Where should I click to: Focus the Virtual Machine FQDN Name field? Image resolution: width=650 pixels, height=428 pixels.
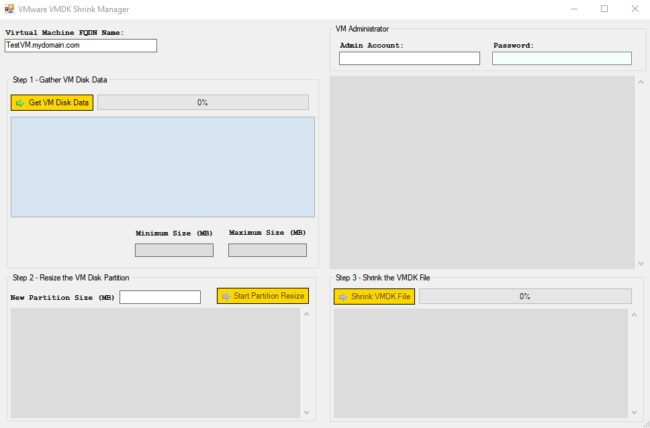(81, 45)
